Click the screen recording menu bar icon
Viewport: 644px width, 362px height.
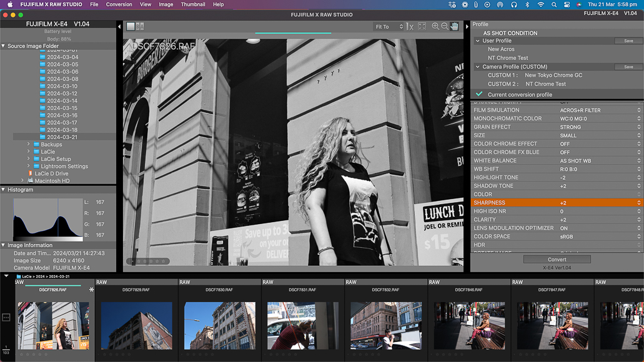487,4
